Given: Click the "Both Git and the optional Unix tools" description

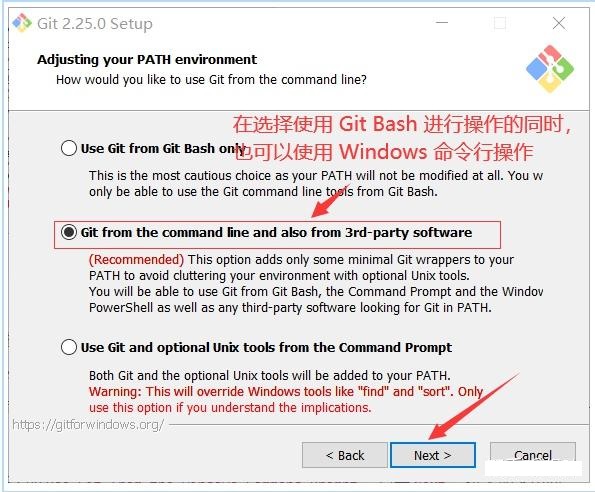Looking at the screenshot, I should (270, 376).
